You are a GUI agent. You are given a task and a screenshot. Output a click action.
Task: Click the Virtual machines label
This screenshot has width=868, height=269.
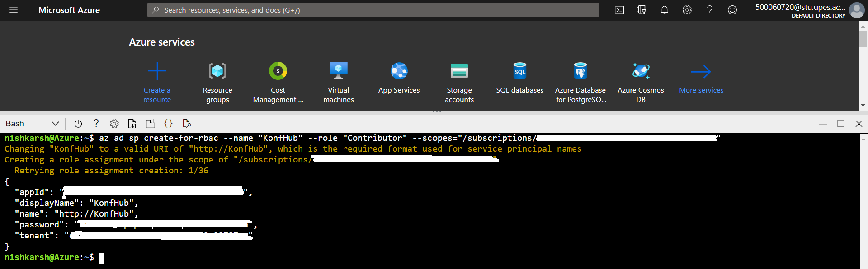[339, 95]
